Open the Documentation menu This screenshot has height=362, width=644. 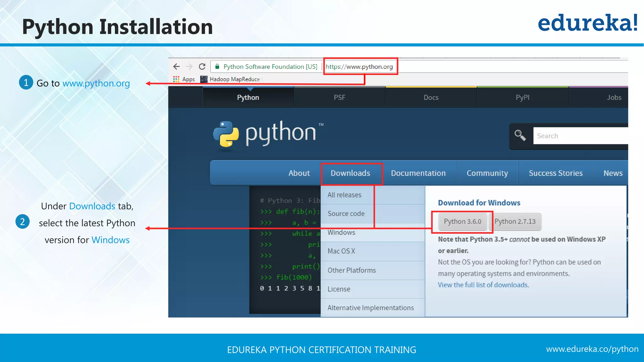point(418,173)
